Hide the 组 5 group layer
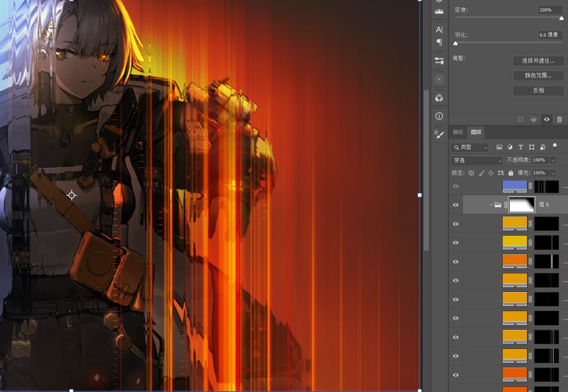The image size is (568, 392). point(455,205)
